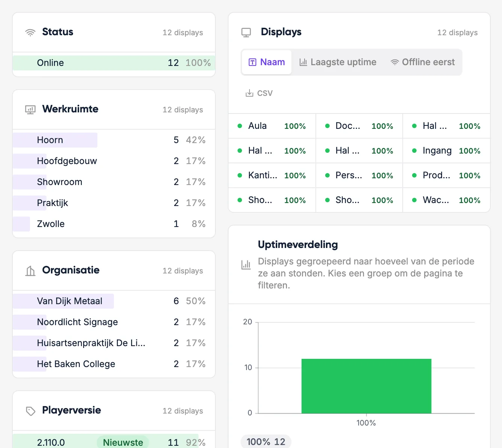Open the Wac... display cell

[447, 200]
